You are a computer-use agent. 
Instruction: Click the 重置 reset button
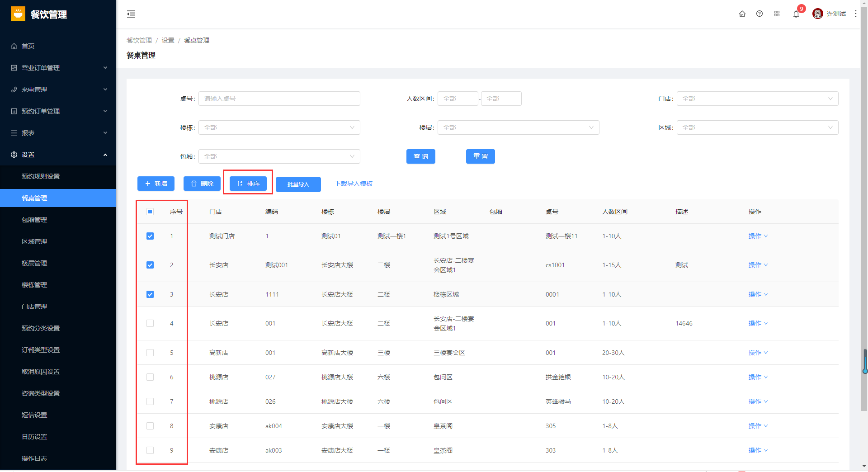(x=480, y=156)
